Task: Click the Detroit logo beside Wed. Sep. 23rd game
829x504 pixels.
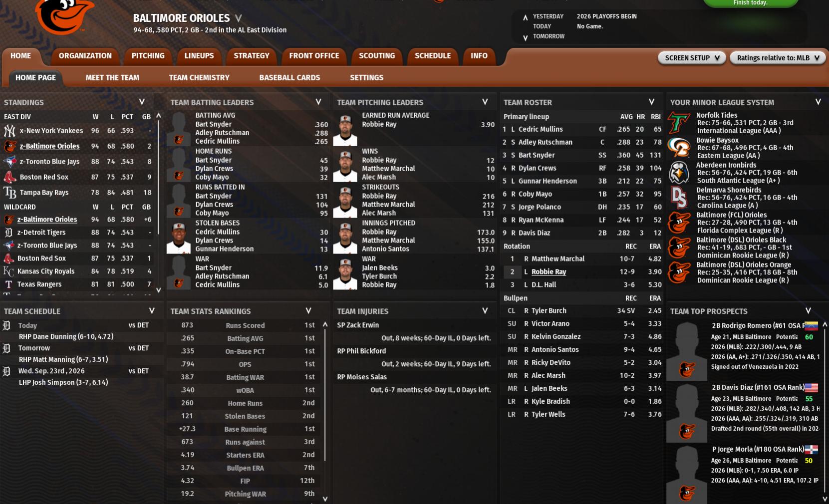Action: point(7,371)
